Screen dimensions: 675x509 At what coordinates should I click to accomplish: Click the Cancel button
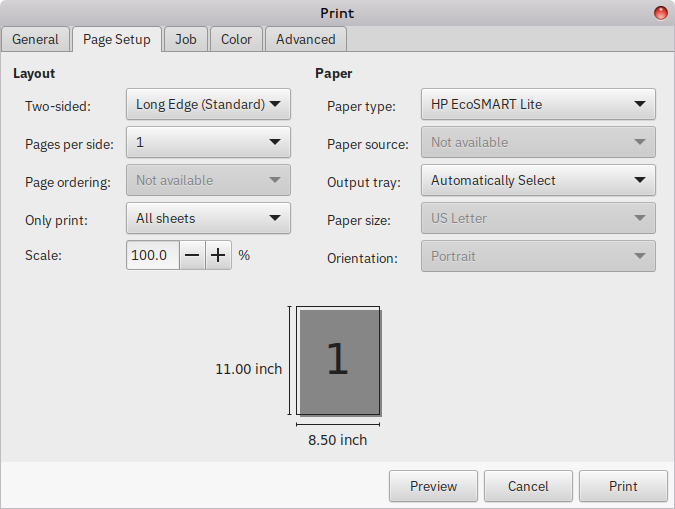click(x=528, y=486)
